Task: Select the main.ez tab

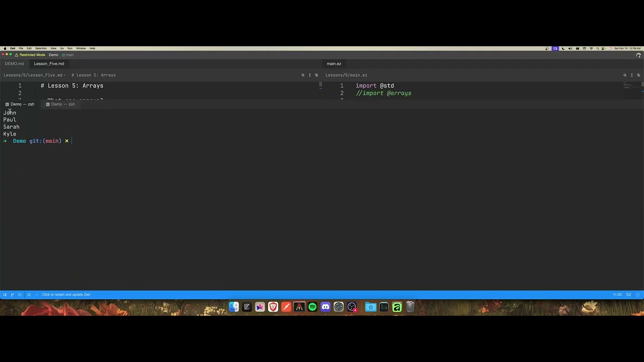Action: pos(334,64)
